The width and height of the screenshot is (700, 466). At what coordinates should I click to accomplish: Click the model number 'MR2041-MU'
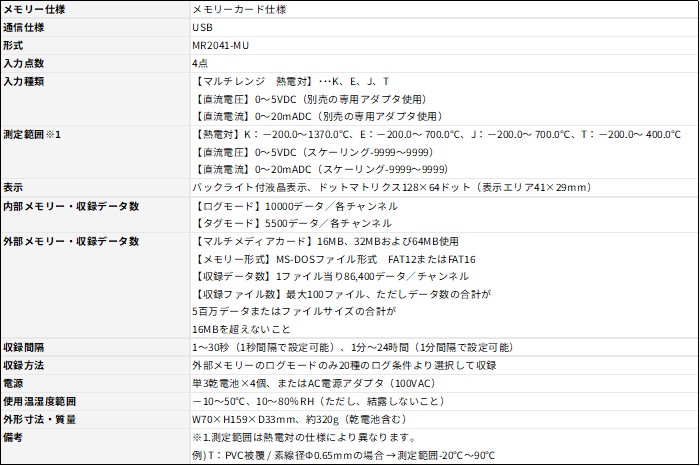221,46
